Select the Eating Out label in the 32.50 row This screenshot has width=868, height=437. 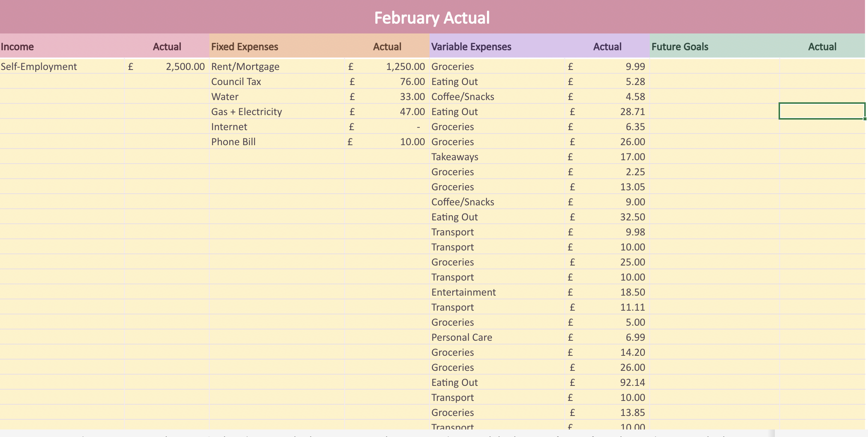[x=497, y=217]
